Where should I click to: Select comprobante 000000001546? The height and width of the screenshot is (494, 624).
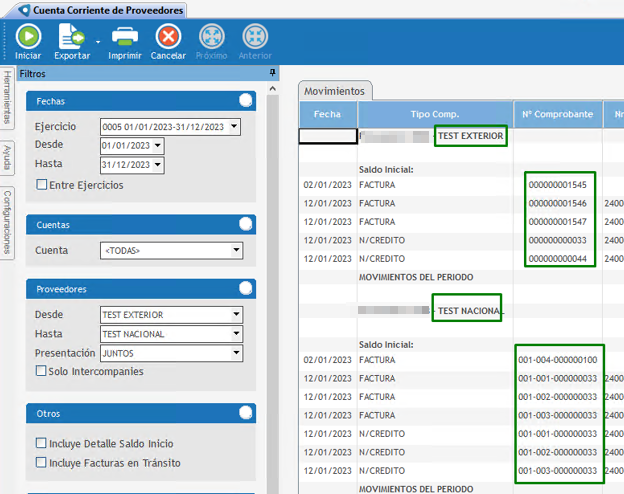point(558,203)
